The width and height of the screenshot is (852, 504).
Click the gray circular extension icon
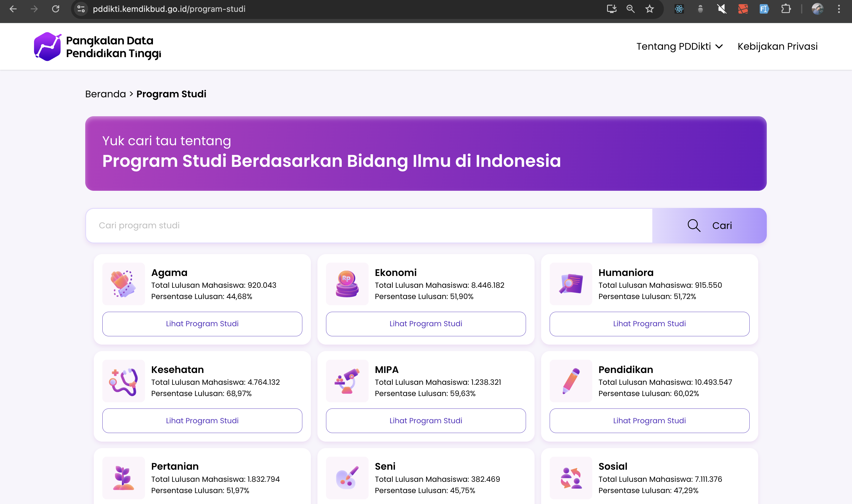pyautogui.click(x=700, y=9)
